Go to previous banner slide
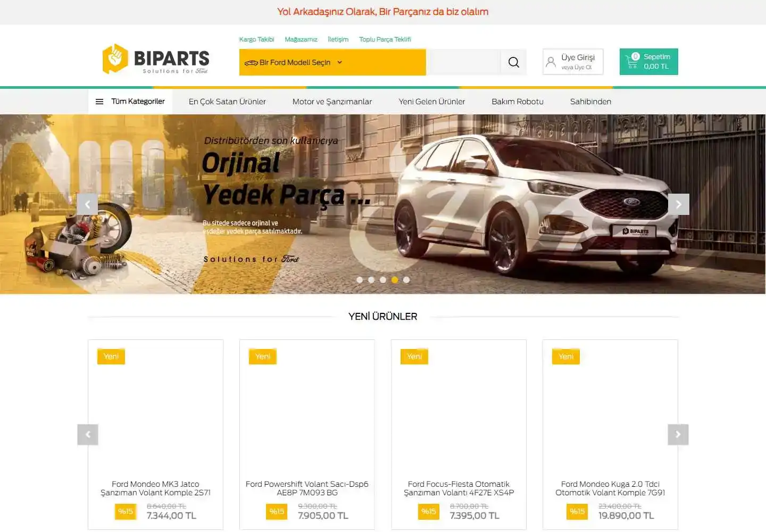 88,204
